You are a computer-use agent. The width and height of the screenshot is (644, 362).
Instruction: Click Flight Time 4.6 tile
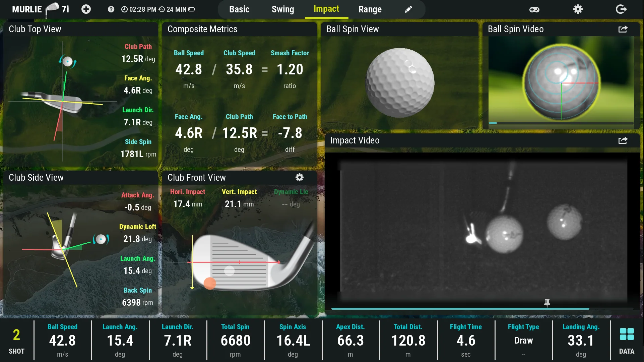coord(466,341)
